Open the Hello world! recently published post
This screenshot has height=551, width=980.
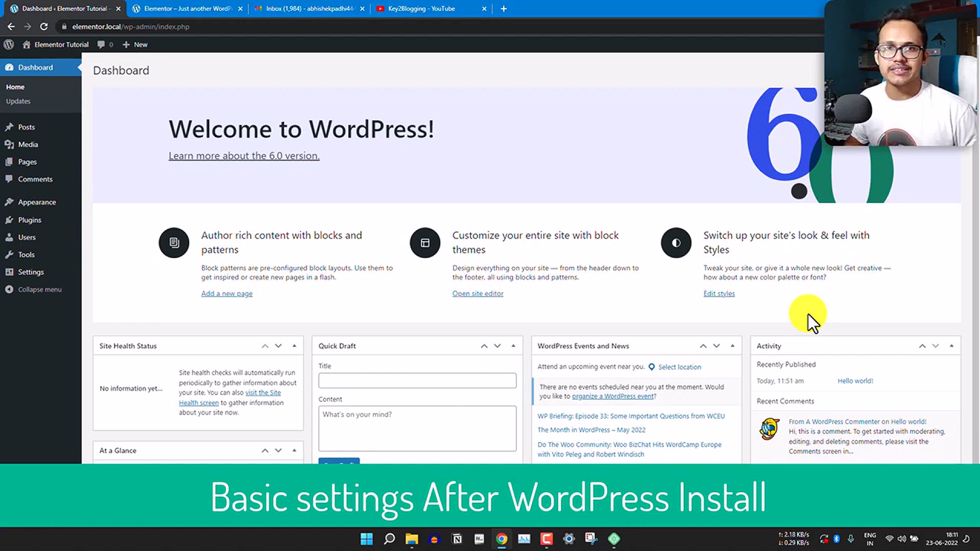[855, 381]
